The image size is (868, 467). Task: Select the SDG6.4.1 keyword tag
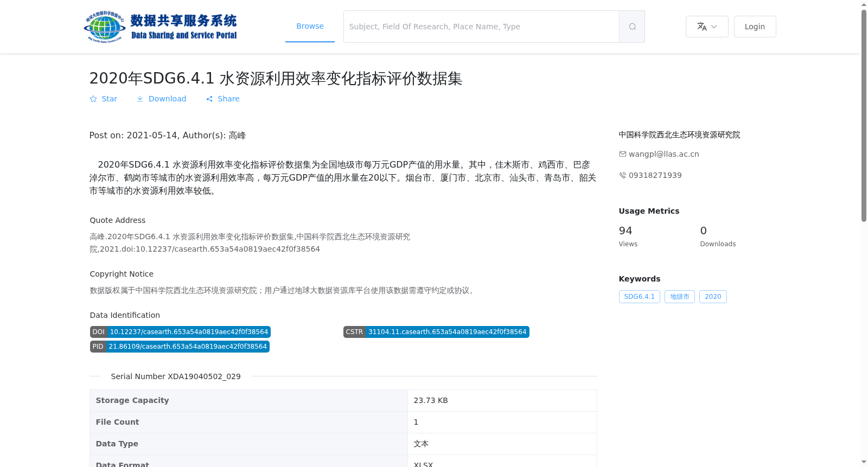pyautogui.click(x=639, y=297)
